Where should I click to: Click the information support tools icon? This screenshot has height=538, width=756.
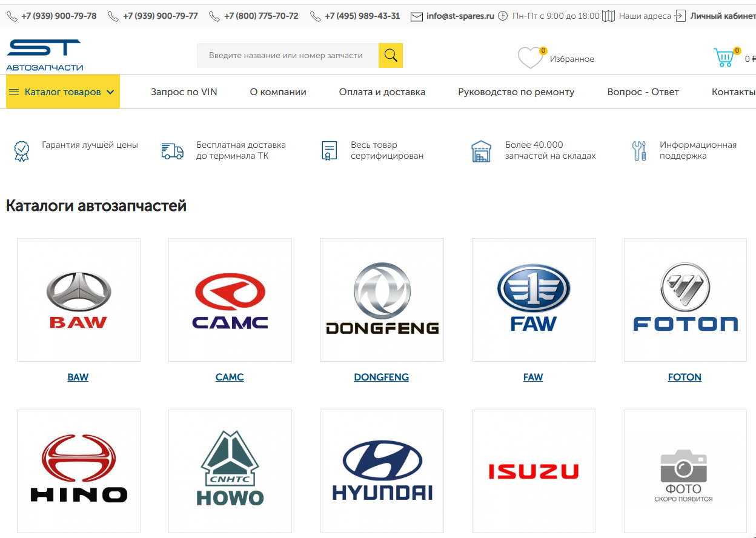(639, 151)
